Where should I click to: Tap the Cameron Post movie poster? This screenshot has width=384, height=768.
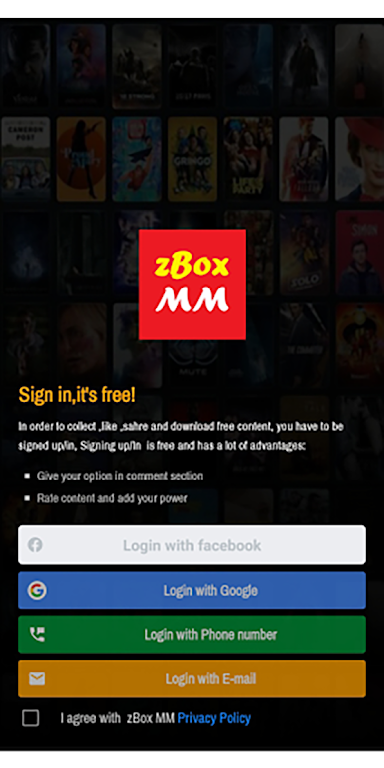pyautogui.click(x=25, y=159)
